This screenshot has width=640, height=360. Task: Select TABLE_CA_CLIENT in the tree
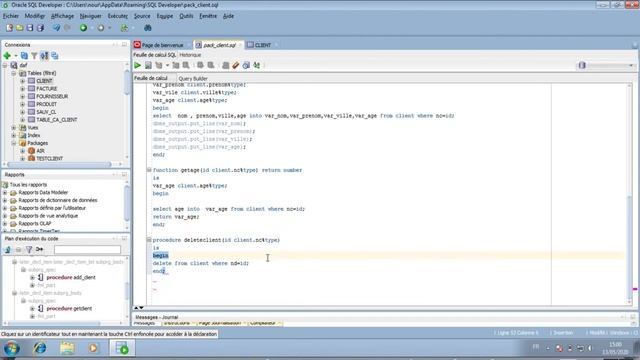[x=57, y=120]
